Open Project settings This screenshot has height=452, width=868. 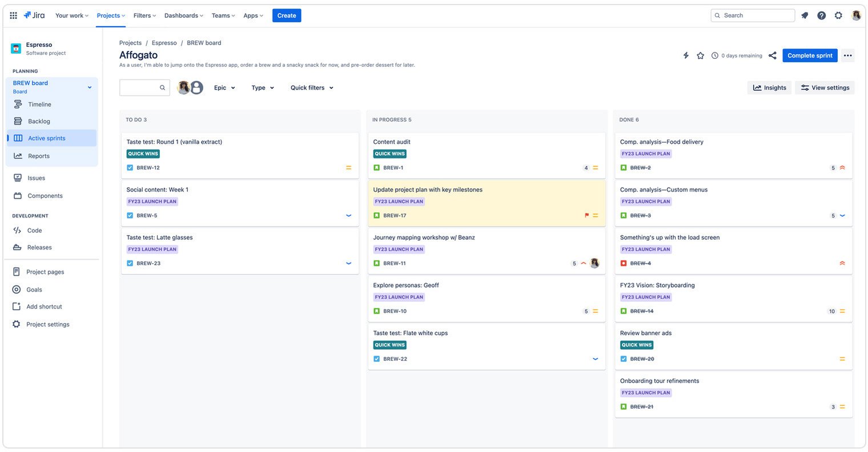coord(47,324)
